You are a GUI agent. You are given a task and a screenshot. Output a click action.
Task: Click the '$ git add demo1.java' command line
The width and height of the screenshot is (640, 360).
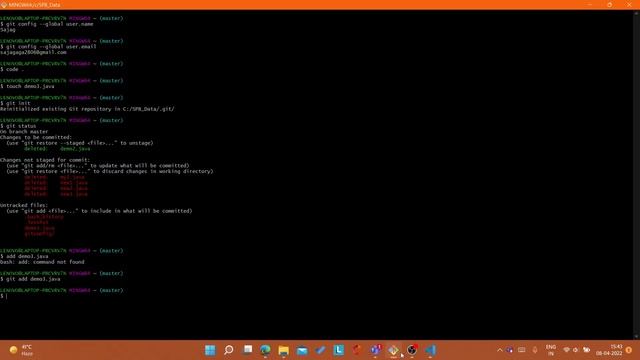[31, 279]
